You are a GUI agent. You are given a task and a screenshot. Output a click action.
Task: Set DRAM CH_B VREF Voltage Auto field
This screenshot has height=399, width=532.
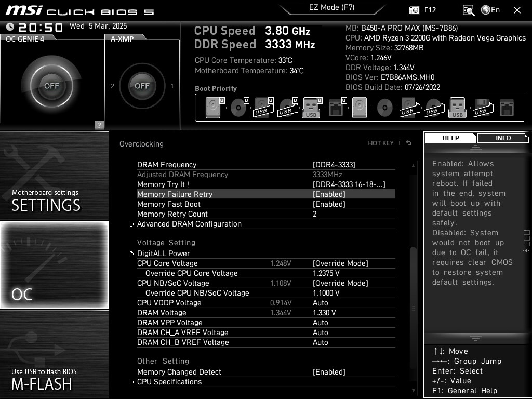click(x=320, y=342)
